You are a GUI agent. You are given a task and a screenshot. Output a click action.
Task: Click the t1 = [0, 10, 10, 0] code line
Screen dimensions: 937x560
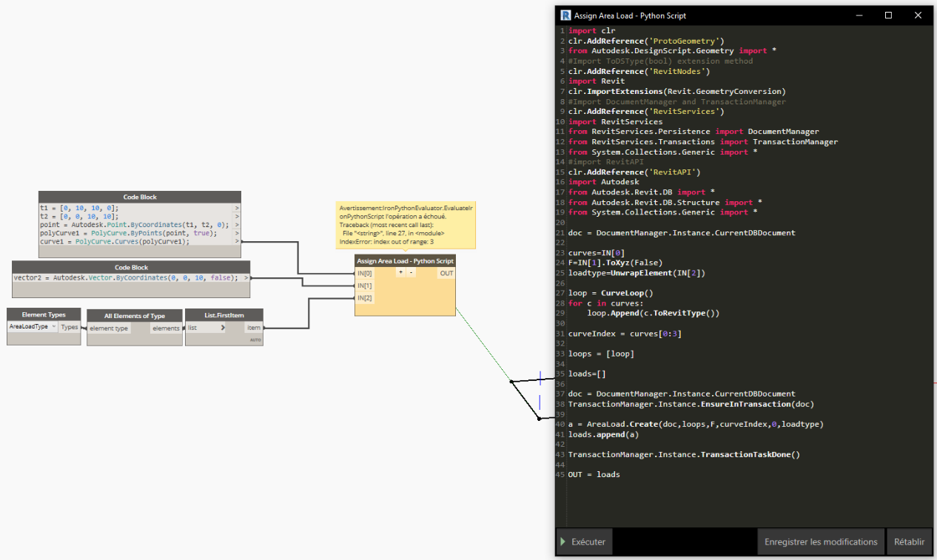pos(79,209)
